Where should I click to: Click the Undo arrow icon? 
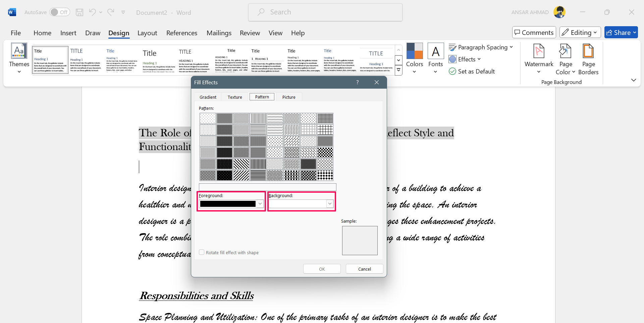coord(92,12)
